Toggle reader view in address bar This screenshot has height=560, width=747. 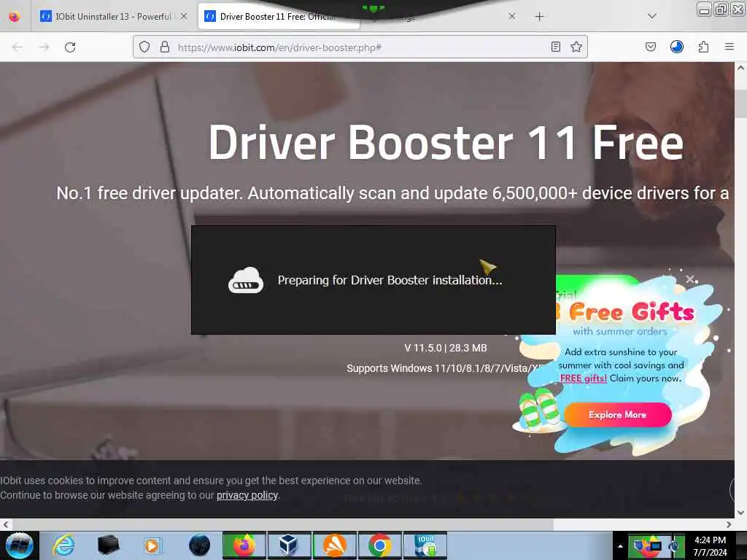(555, 47)
